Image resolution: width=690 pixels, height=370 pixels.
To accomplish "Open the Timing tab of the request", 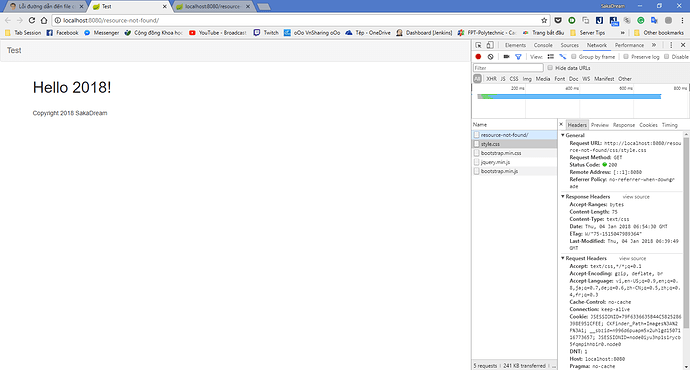I will pos(670,125).
